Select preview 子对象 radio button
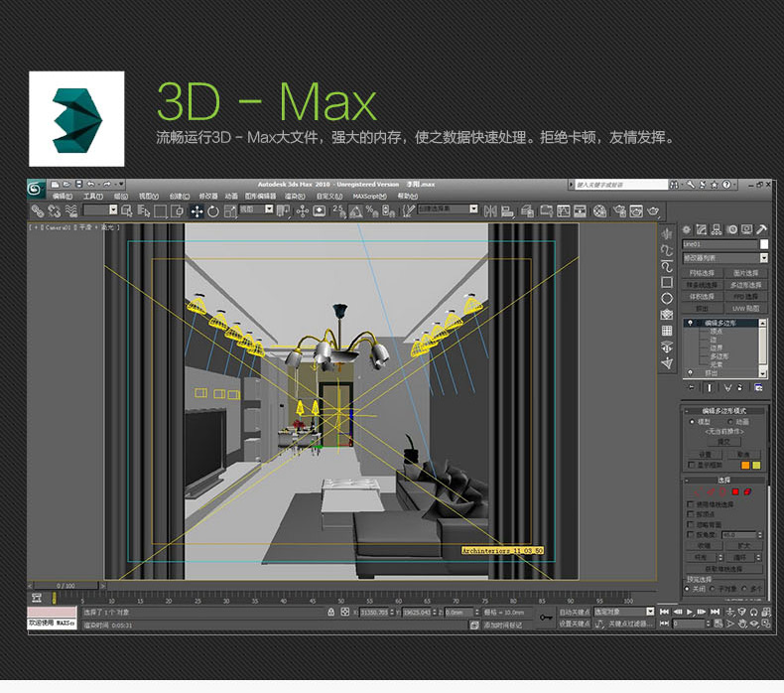Viewport: 784px width, 693px height. click(x=713, y=589)
